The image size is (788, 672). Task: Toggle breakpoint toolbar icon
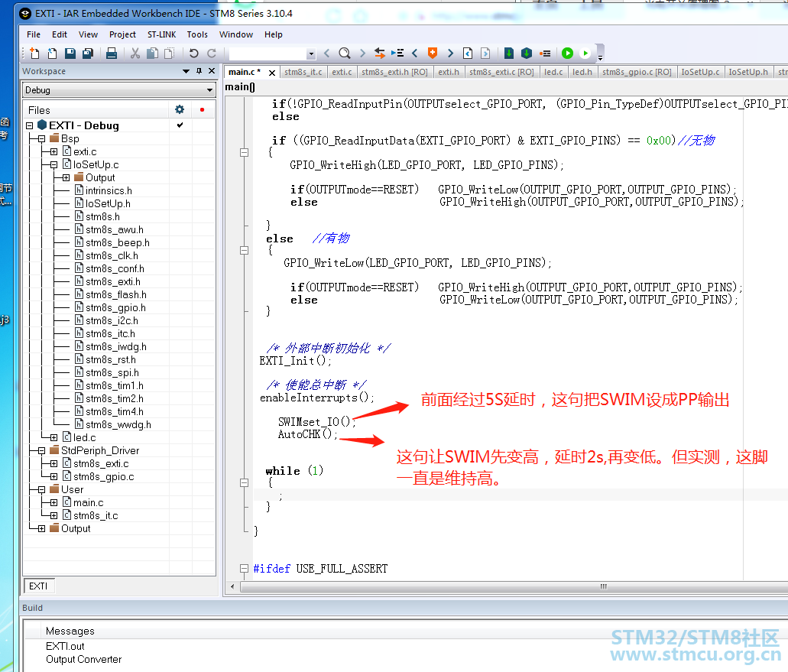point(545,53)
